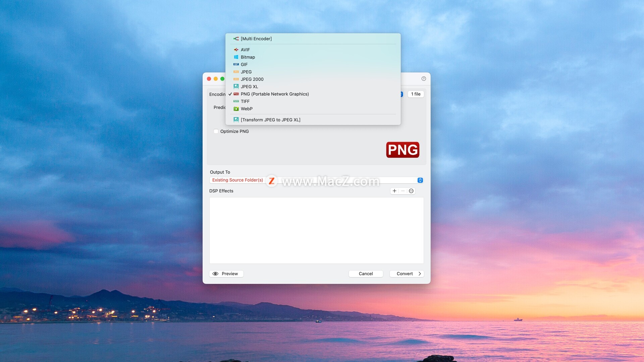This screenshot has height=362, width=644.
Task: Select the [Multi Encoder] menu option
Action: (256, 39)
